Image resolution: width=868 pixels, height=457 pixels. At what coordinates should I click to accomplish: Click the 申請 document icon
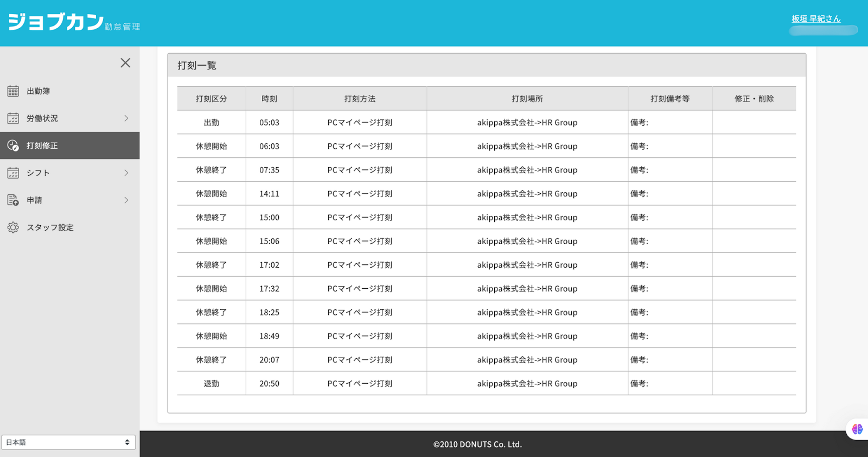13,200
